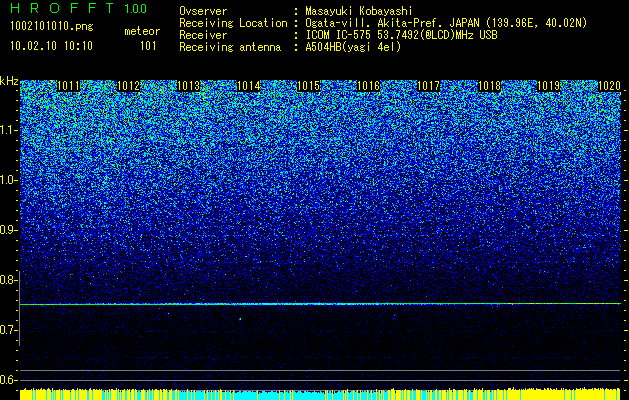
Task: Click the 1.1 kHz axis label
Action: 8,130
